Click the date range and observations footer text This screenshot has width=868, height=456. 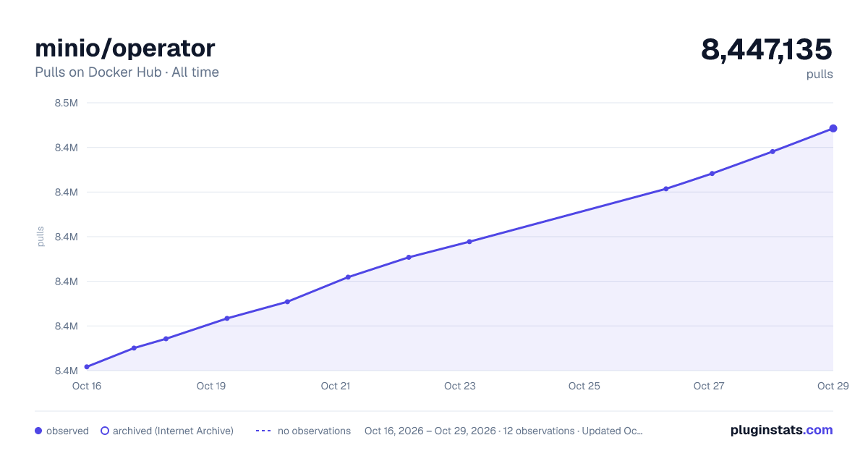503,431
